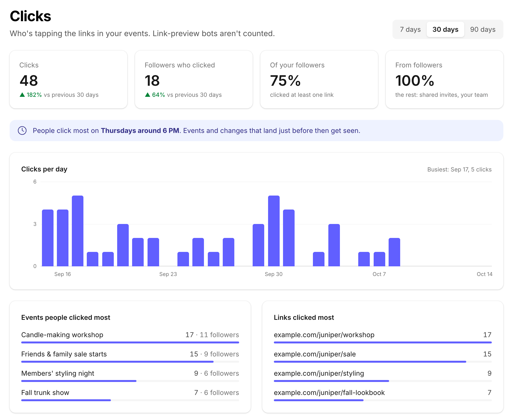The width and height of the screenshot is (513, 420).
Task: Click the 75% of your followers value
Action: point(285,81)
